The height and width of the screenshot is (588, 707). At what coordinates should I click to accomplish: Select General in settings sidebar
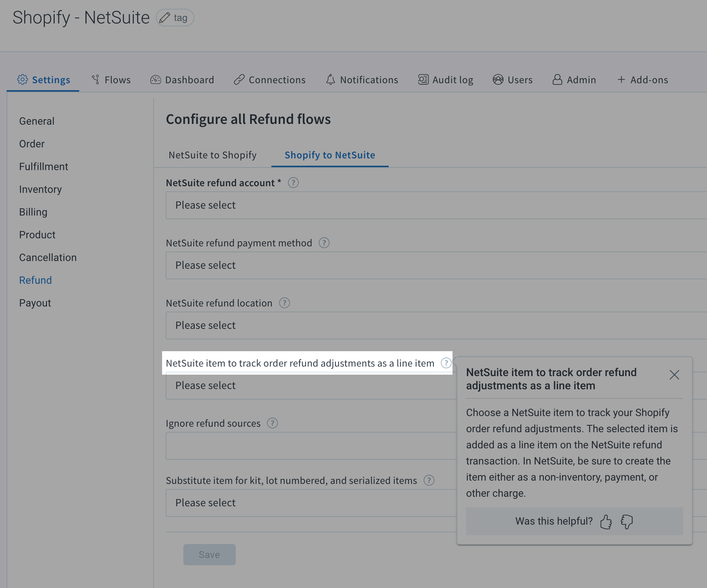[x=37, y=121]
